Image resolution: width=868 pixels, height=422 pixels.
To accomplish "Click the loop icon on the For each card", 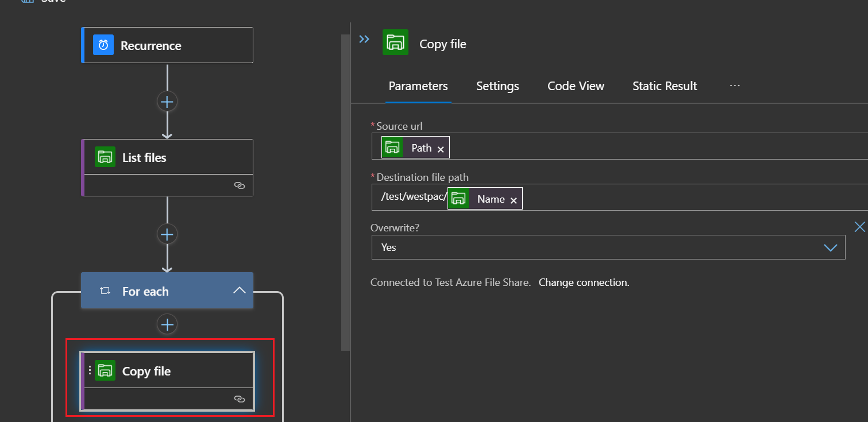I will (105, 291).
